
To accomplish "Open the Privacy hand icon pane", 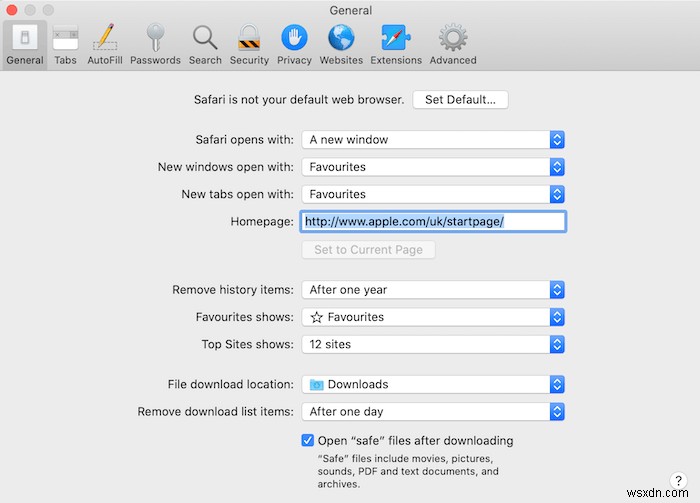I will point(294,45).
